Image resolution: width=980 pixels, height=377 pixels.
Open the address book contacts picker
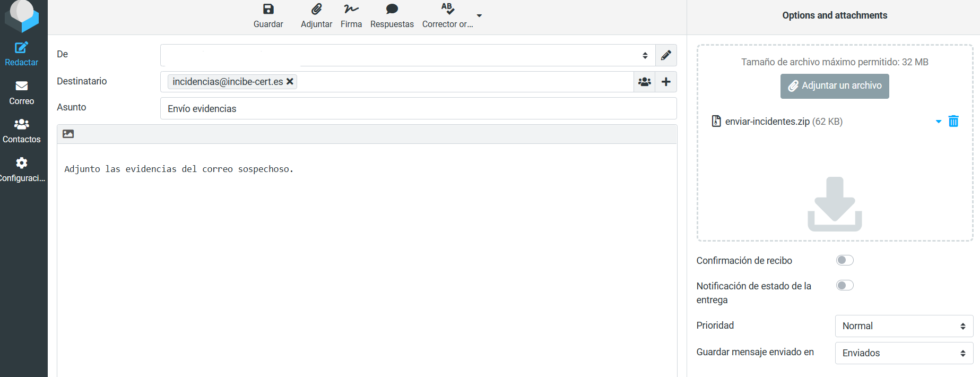(x=645, y=82)
